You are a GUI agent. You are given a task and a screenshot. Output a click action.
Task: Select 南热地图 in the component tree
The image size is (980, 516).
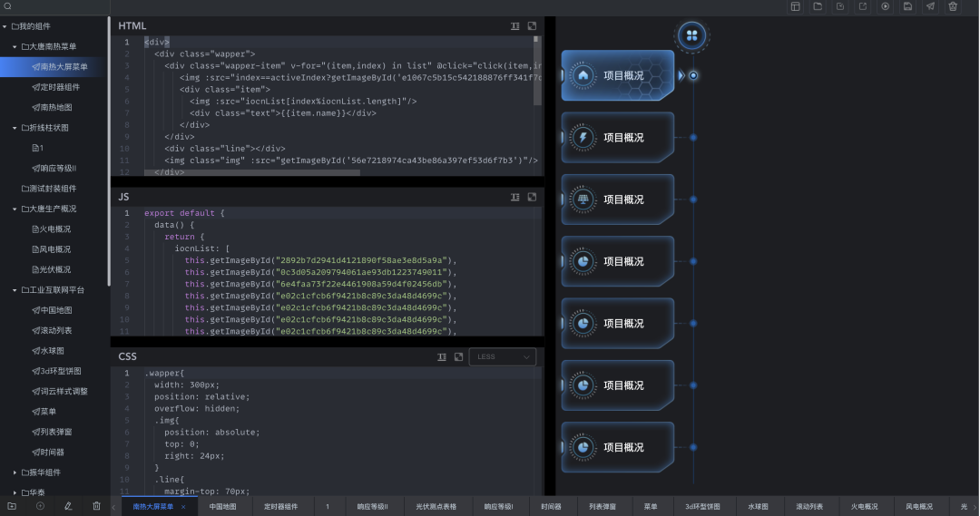pyautogui.click(x=55, y=107)
